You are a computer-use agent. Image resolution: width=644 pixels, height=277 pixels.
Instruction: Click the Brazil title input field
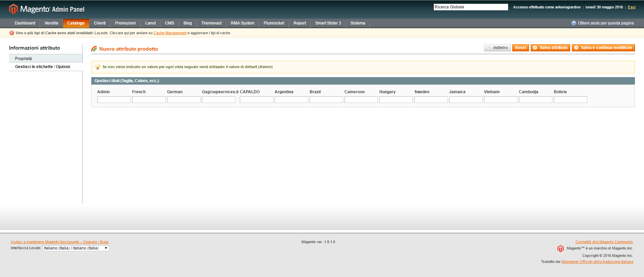326,100
